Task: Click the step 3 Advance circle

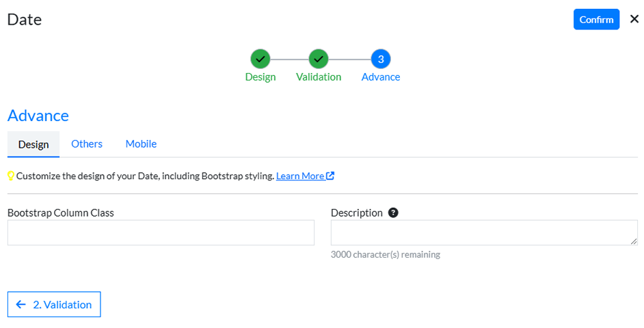Action: [x=381, y=59]
